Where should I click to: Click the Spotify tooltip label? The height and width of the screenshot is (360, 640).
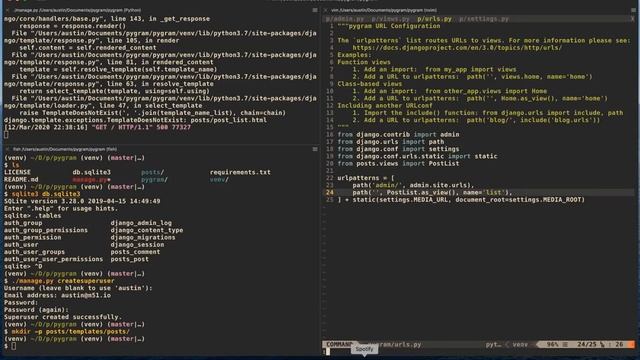tap(364, 349)
